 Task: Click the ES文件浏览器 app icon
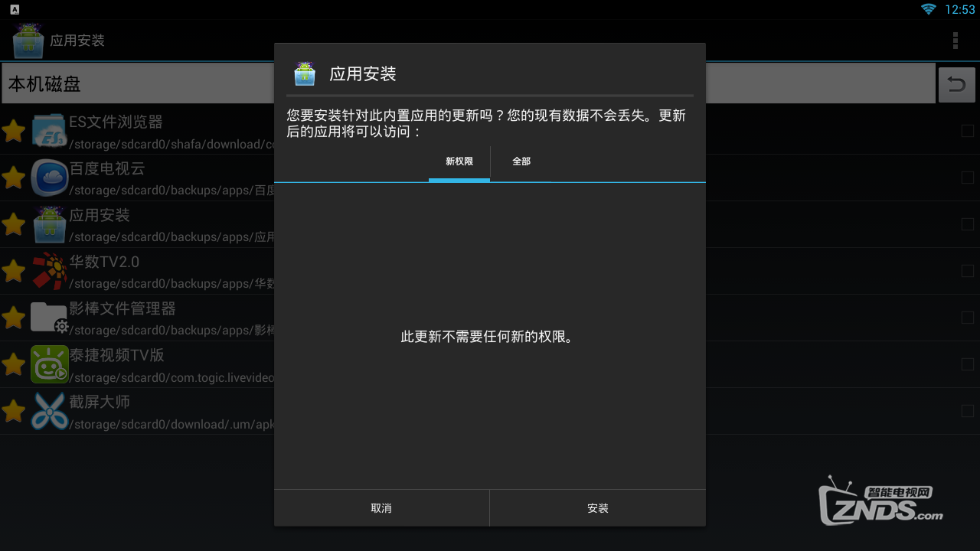pos(49,131)
